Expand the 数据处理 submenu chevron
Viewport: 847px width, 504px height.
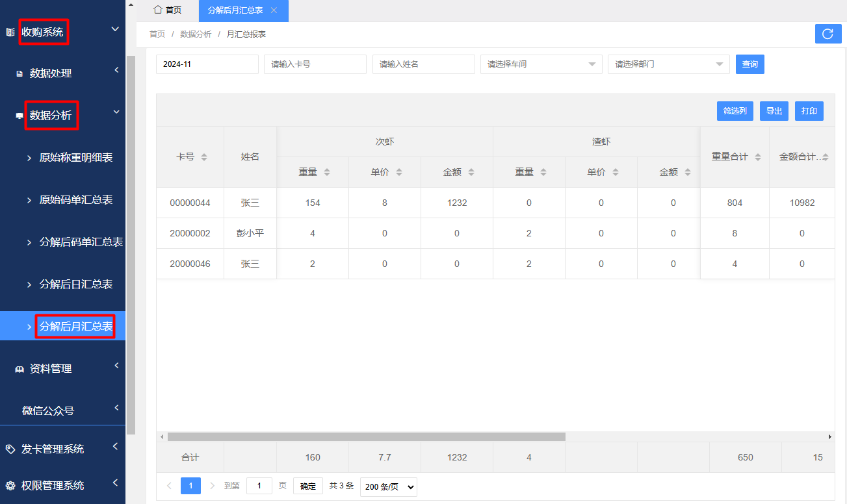(116, 70)
